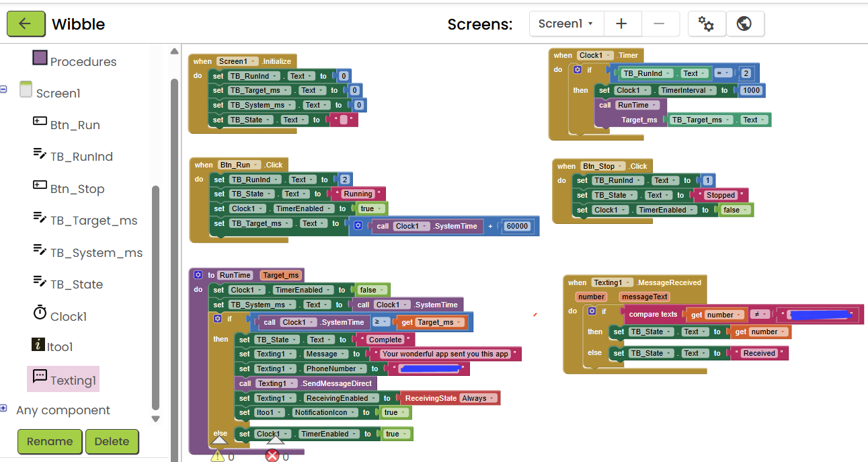This screenshot has width=868, height=462.
Task: Click the Delete button
Action: [x=112, y=441]
